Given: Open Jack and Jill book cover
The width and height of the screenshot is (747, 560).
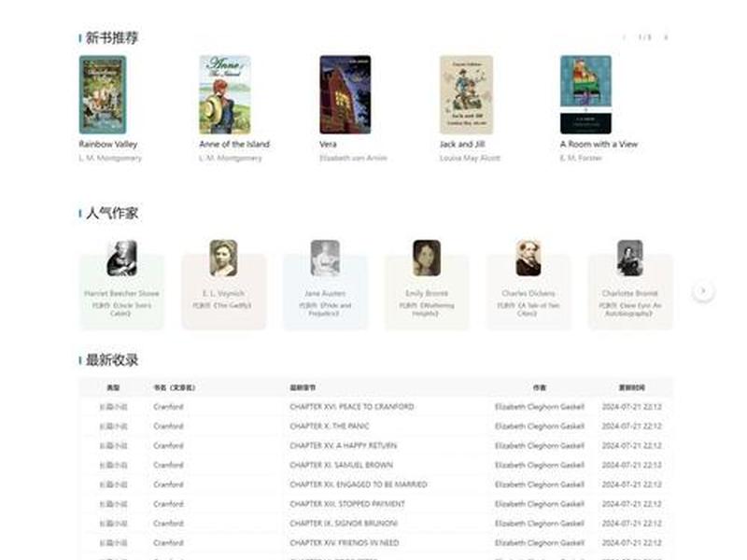Looking at the screenshot, I should [466, 95].
